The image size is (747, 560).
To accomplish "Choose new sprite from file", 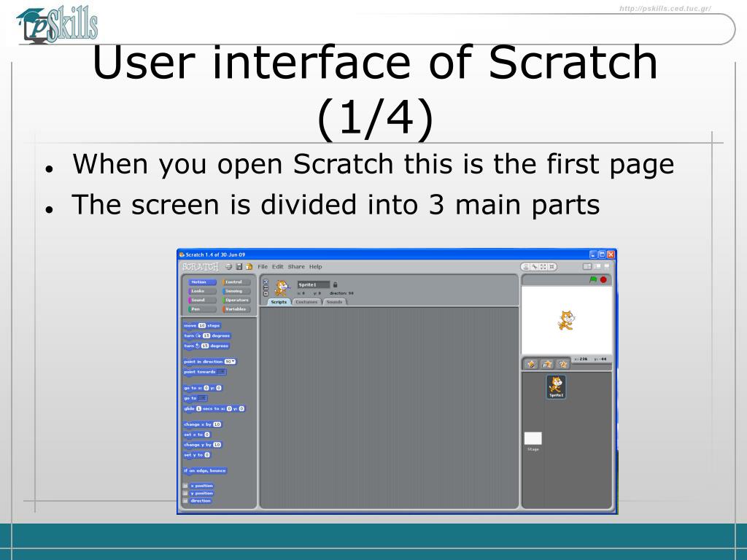I will (547, 365).
